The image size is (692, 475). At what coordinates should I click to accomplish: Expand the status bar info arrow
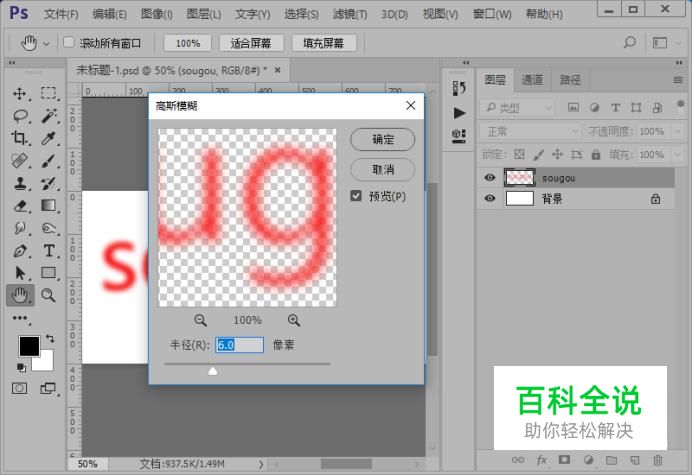pos(261,464)
